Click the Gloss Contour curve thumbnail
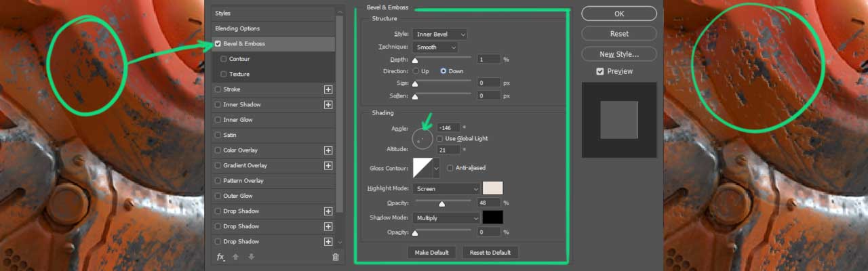Viewport: 868px width, 271px height. [x=422, y=167]
